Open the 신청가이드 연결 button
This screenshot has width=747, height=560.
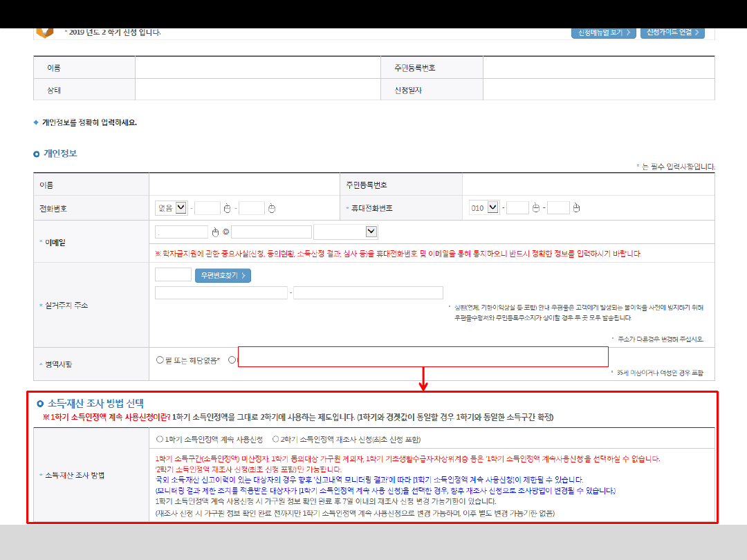pos(672,32)
